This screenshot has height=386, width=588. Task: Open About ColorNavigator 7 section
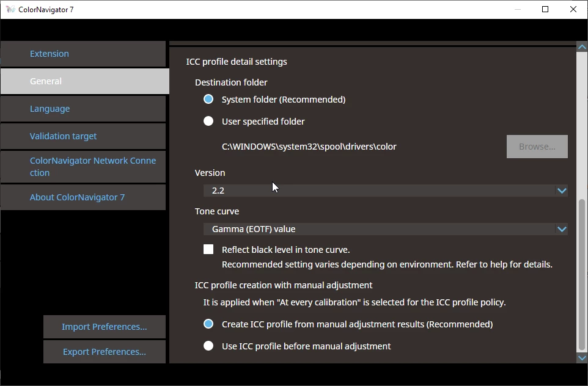[x=83, y=197]
